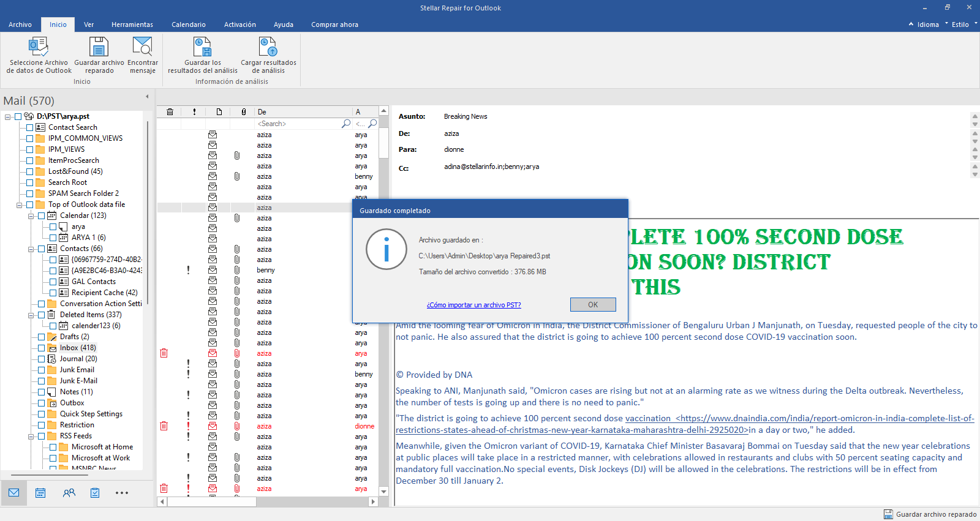Collapse the D:\PST\arya.pst root node
The width and height of the screenshot is (980, 521).
point(8,116)
